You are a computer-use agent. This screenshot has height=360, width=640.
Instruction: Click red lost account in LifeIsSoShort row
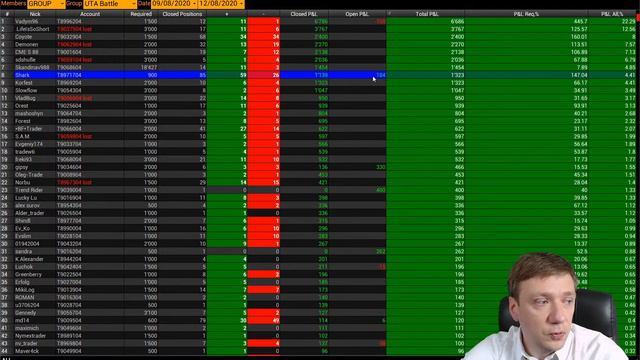(x=75, y=29)
